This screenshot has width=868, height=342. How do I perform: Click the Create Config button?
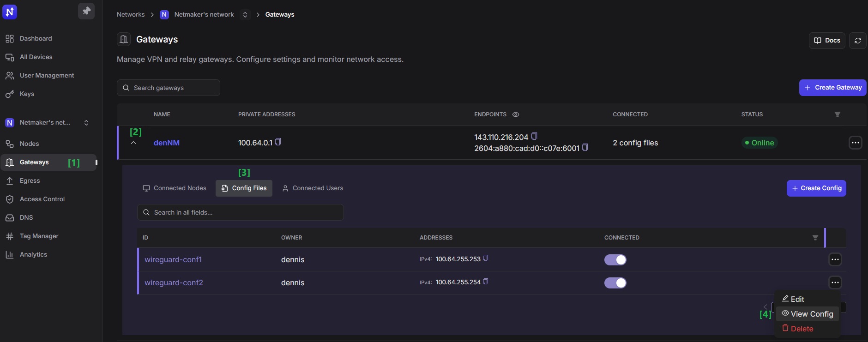[816, 188]
